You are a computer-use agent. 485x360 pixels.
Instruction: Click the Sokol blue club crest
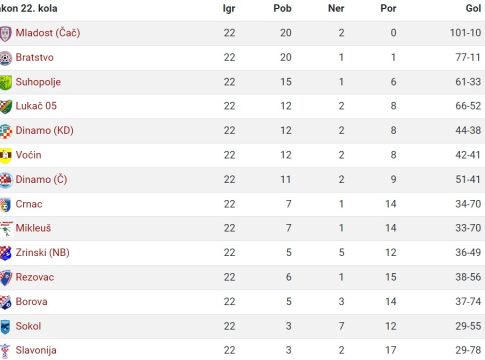point(5,327)
